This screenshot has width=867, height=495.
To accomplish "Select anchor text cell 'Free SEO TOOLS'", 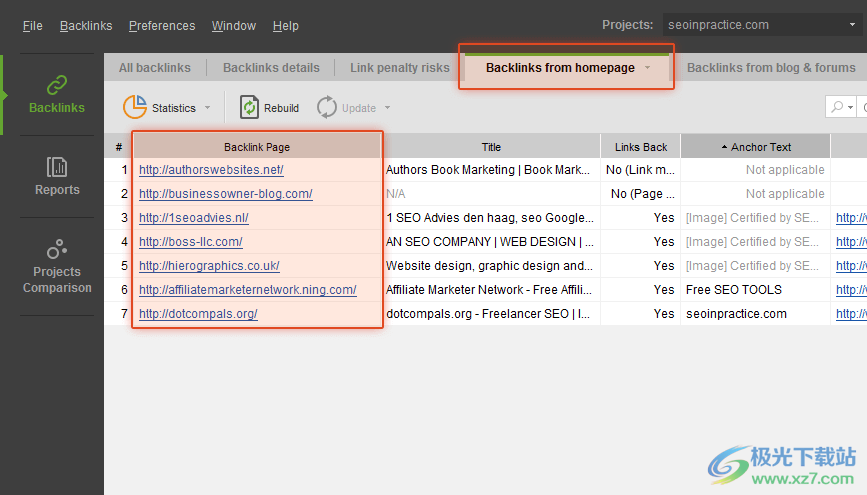I will (x=756, y=290).
